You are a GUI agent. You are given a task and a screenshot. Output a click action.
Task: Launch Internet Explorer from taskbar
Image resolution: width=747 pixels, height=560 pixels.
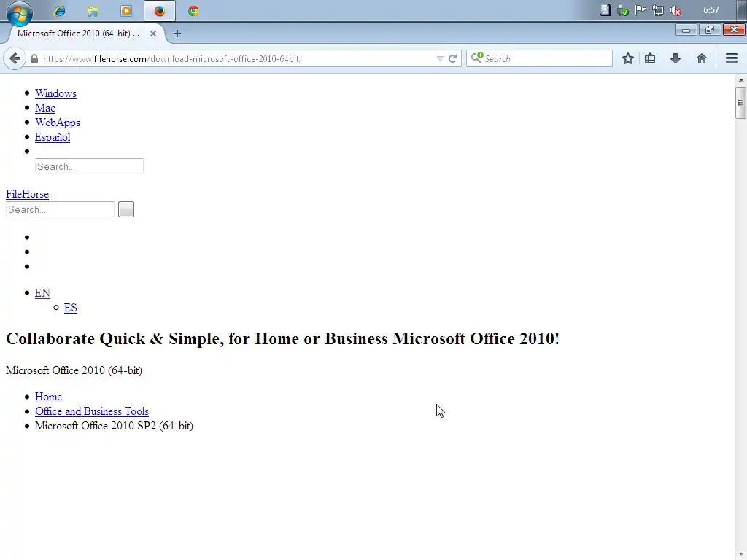[x=60, y=11]
